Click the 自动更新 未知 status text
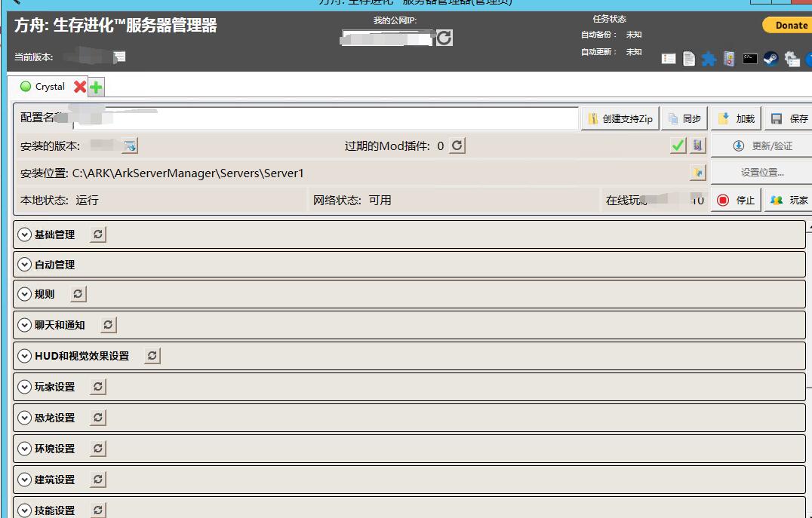This screenshot has height=518, width=812. click(611, 52)
